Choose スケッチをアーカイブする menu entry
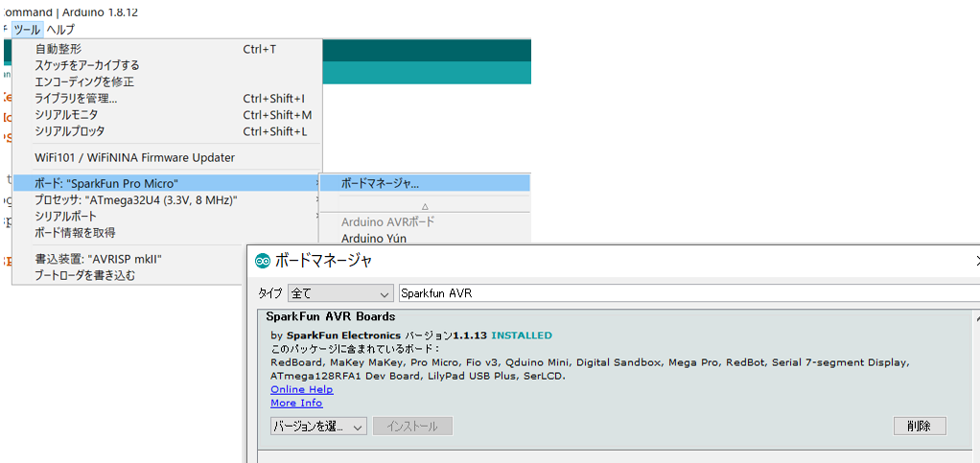This screenshot has height=463, width=980. pos(167,65)
